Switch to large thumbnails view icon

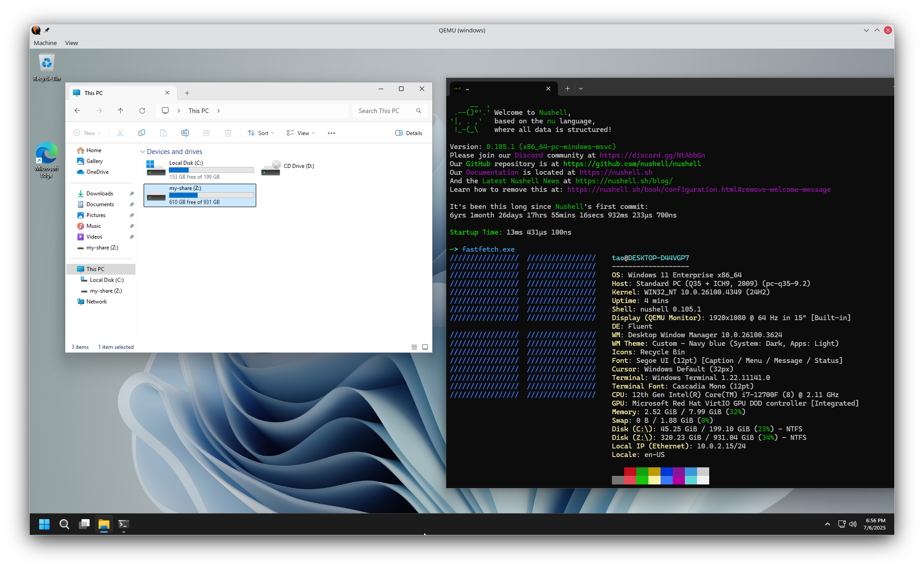425,347
